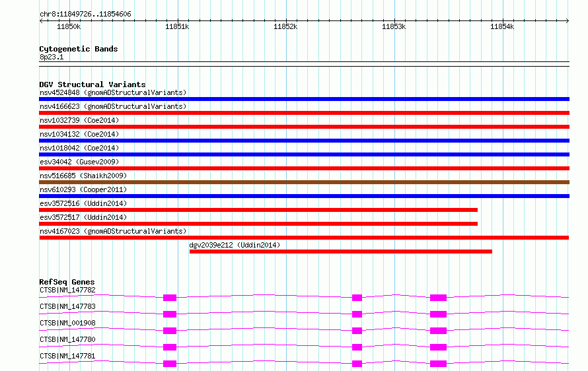Click the 8p23.1 band label
This screenshot has width=588, height=371.
pyautogui.click(x=52, y=57)
